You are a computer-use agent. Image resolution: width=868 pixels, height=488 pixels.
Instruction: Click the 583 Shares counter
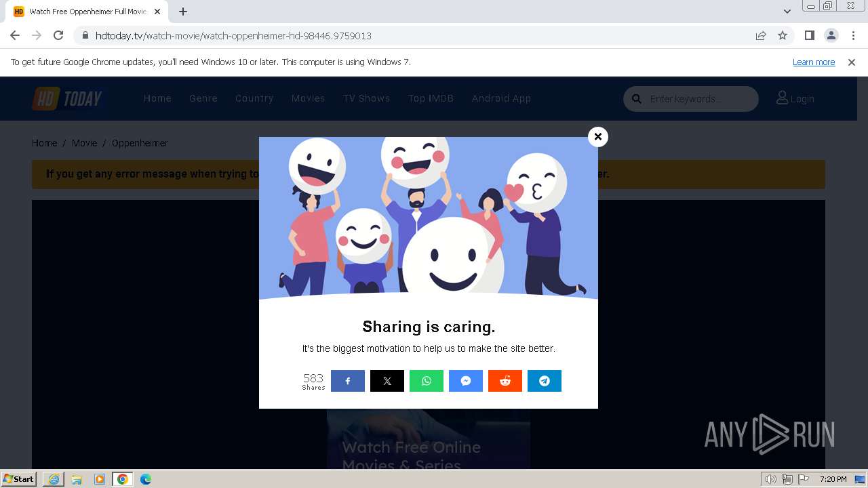coord(313,381)
